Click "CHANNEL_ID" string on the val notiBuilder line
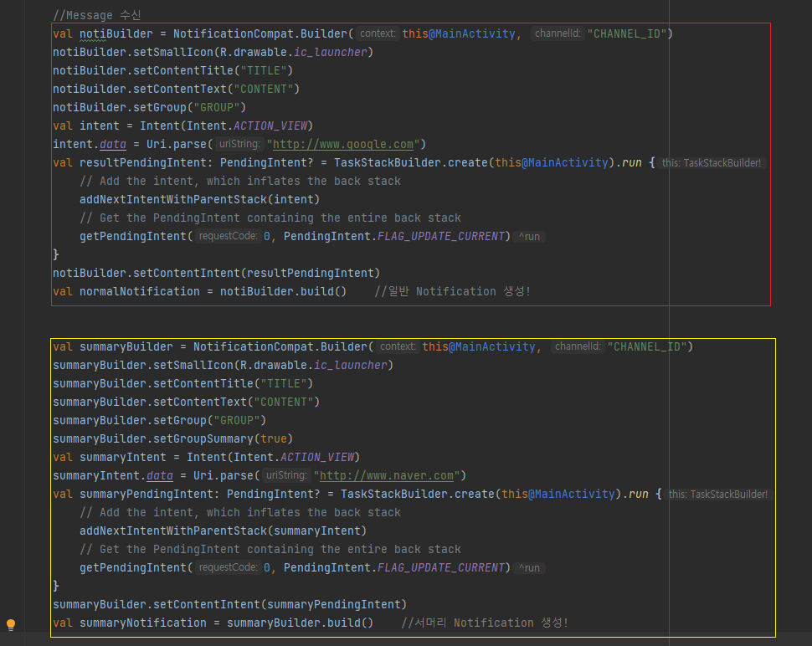Screen dimensions: 812x646 click(627, 34)
